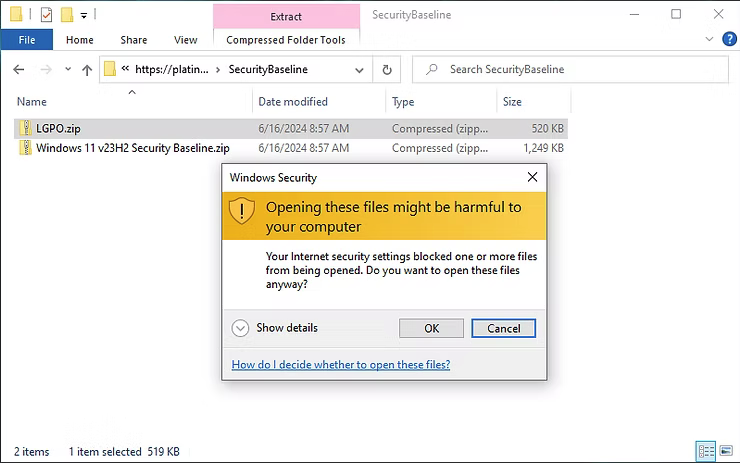The image size is (740, 463).
Task: Open the File menu tab
Action: (x=26, y=40)
